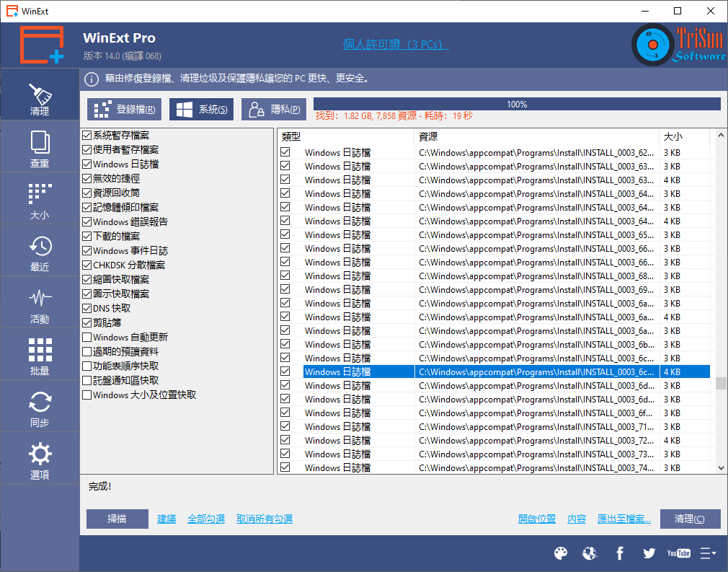Sort by the 類型 column header
This screenshot has height=572, width=728.
click(x=346, y=136)
